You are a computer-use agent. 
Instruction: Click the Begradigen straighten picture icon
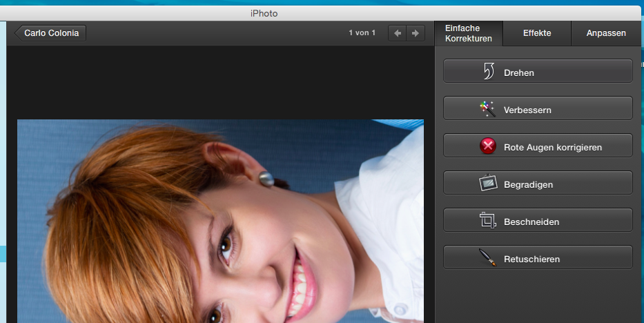click(488, 183)
